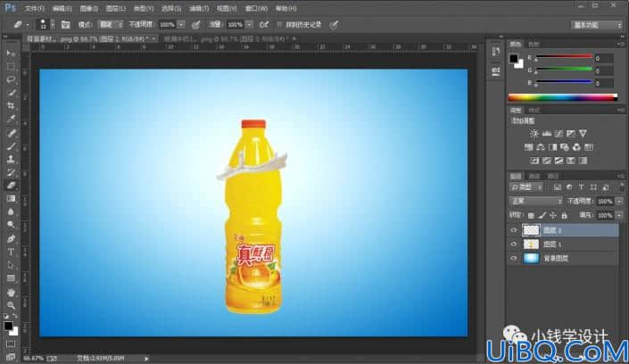Select the Move tool
This screenshot has width=629, height=364.
pos(11,54)
